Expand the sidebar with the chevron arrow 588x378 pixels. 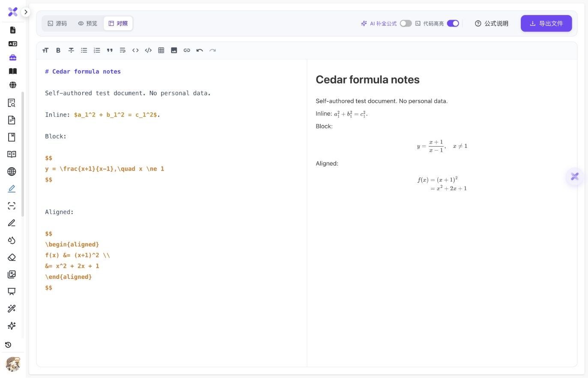click(x=26, y=12)
